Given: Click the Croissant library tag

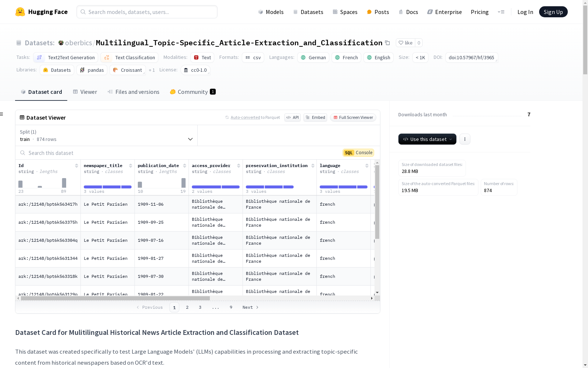Looking at the screenshot, I should (128, 70).
